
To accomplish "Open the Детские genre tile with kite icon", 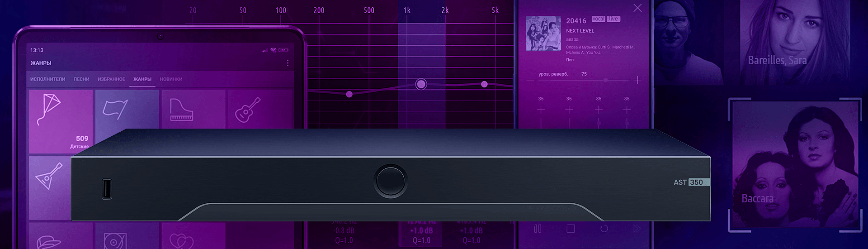I will 61,121.
